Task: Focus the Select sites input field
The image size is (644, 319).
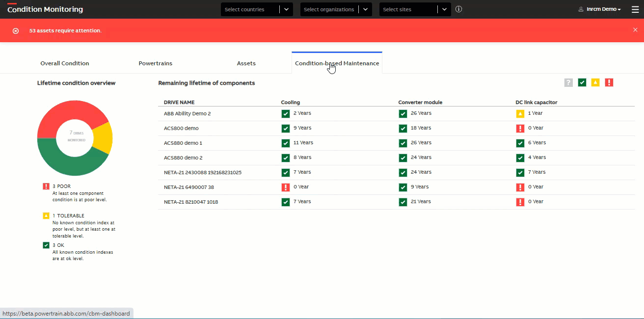Action: (408, 9)
